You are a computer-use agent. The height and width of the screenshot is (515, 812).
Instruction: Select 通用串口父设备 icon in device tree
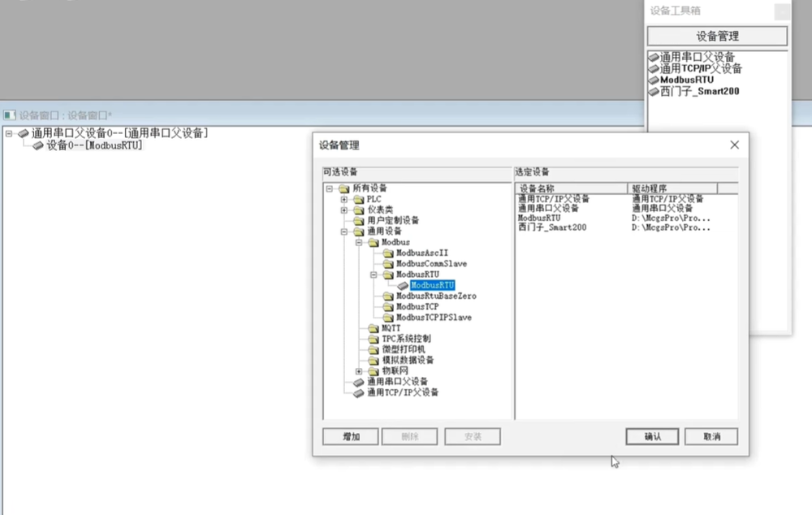tap(359, 382)
